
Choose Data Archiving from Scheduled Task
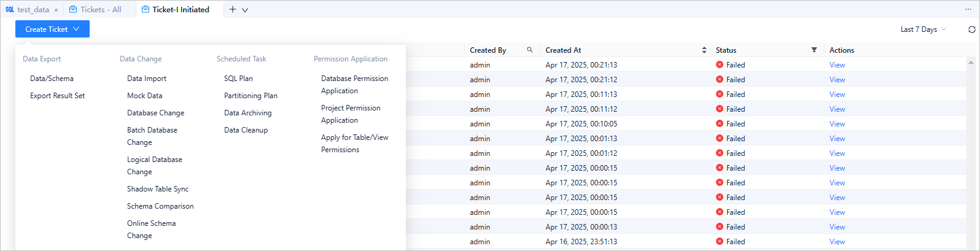[247, 113]
